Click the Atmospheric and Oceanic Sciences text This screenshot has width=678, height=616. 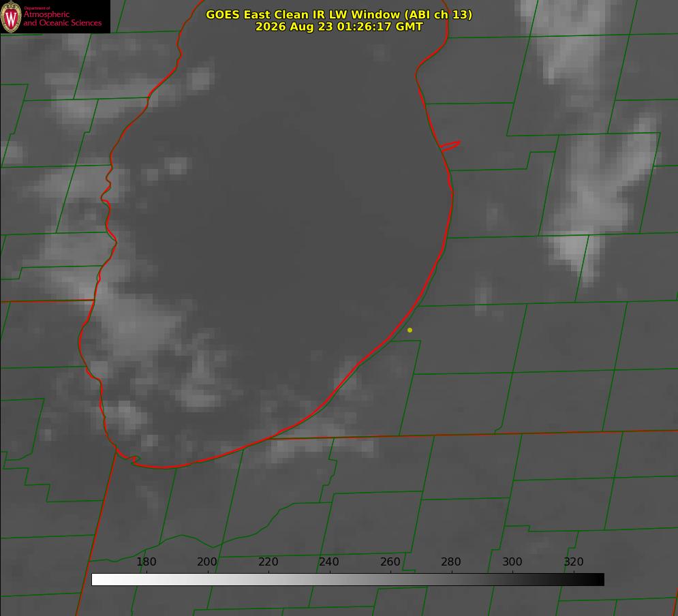[62, 18]
